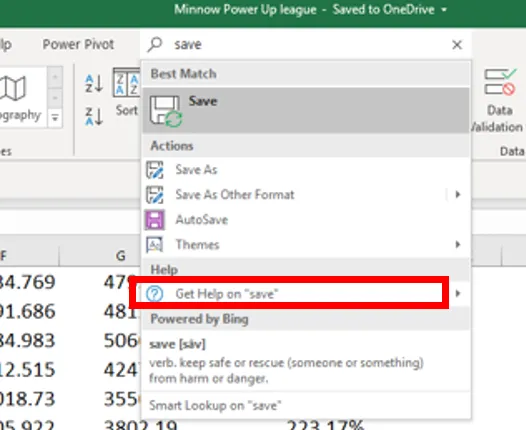Select Save As action
The height and width of the screenshot is (430, 526).
click(x=306, y=169)
